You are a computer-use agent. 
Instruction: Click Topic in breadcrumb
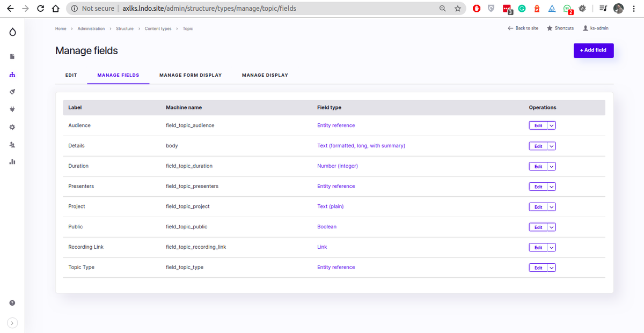(188, 28)
